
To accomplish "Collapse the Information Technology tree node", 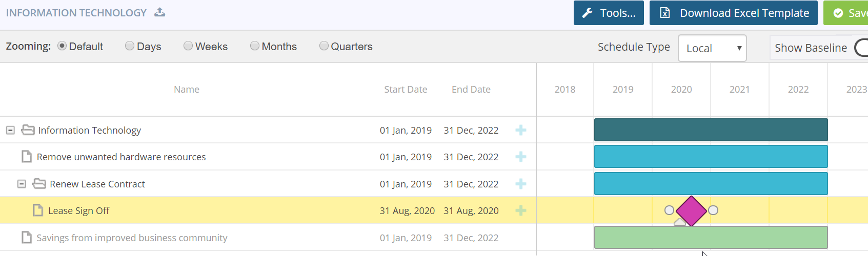I will [x=10, y=130].
